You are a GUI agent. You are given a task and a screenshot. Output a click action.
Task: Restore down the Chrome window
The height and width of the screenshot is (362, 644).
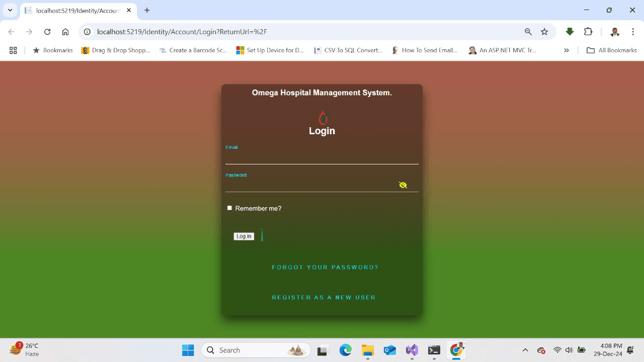pos(609,10)
